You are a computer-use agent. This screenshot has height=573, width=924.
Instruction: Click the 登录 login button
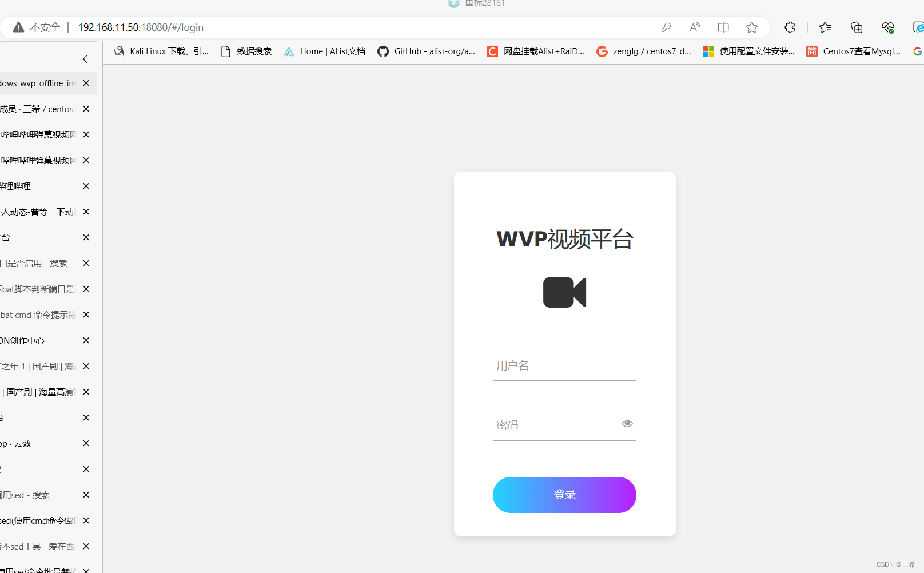[x=564, y=495]
